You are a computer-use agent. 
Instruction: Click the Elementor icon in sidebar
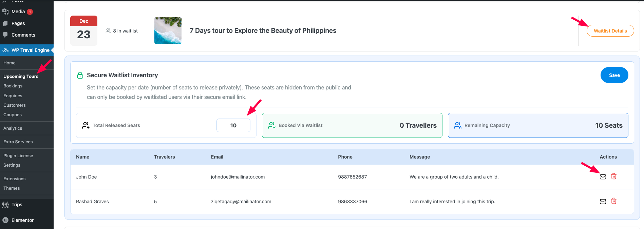click(5, 220)
